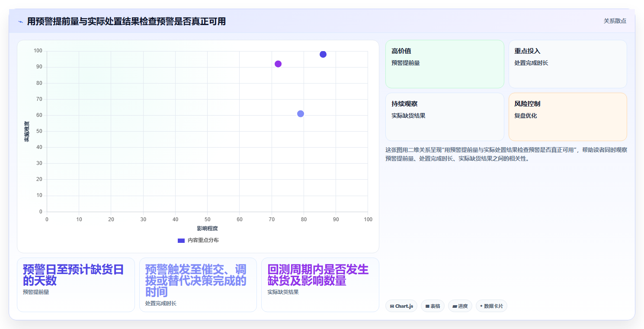This screenshot has height=329, width=644.
Task: Click the 关系散点 label in header
Action: click(x=615, y=21)
